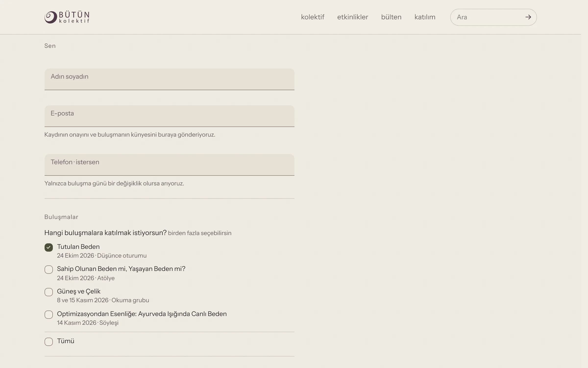Click the '24 Ekim 2026 · Atölye' text
This screenshot has width=588, height=368.
point(86,278)
